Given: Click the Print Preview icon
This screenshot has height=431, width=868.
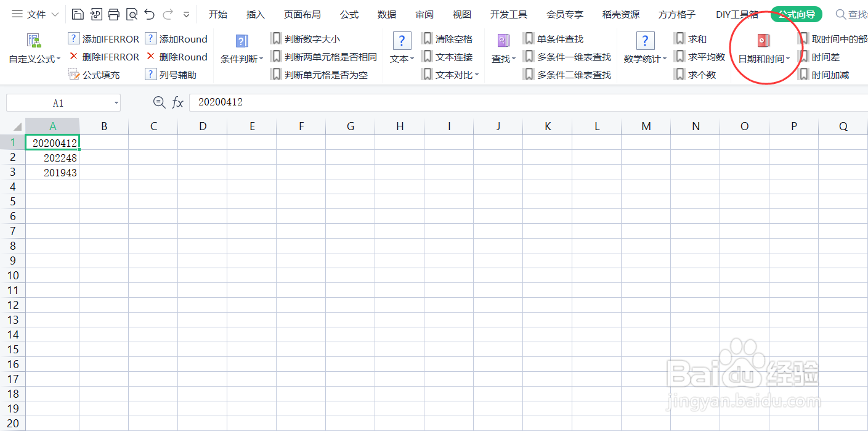Looking at the screenshot, I should point(131,14).
